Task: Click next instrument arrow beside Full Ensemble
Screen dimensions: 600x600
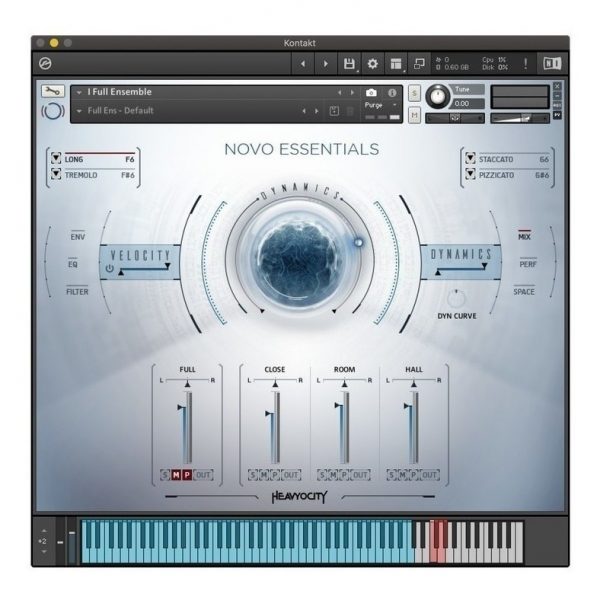Action: pos(352,93)
